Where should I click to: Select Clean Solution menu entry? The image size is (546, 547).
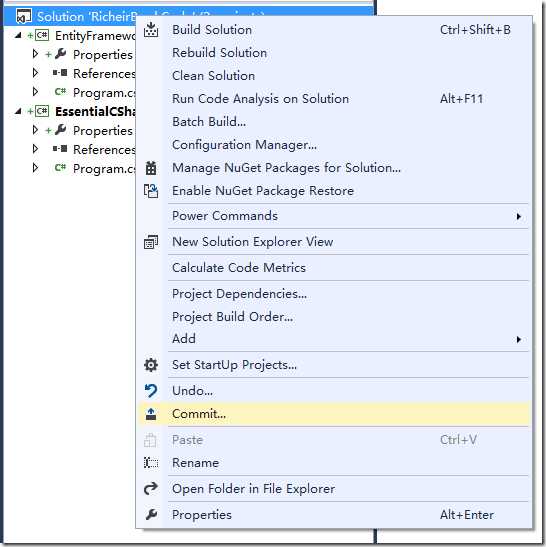pyautogui.click(x=214, y=76)
